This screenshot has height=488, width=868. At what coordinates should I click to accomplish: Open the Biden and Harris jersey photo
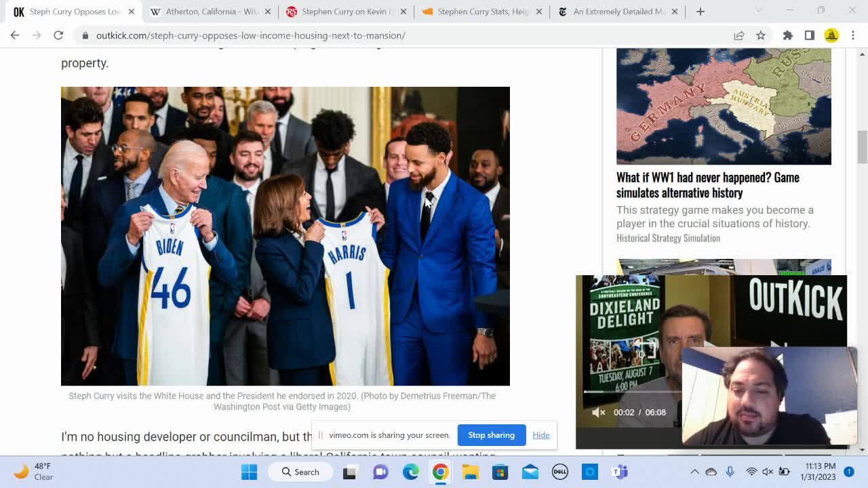tap(285, 236)
